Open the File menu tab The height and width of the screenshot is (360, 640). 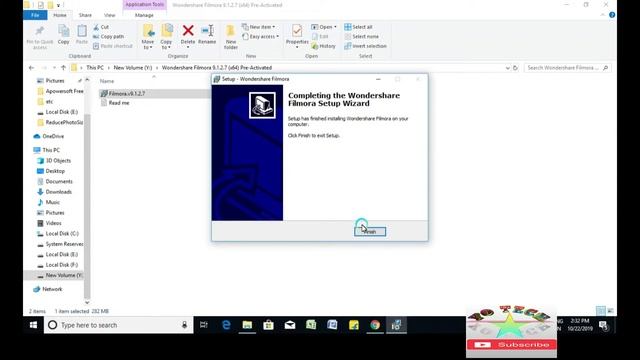35,15
